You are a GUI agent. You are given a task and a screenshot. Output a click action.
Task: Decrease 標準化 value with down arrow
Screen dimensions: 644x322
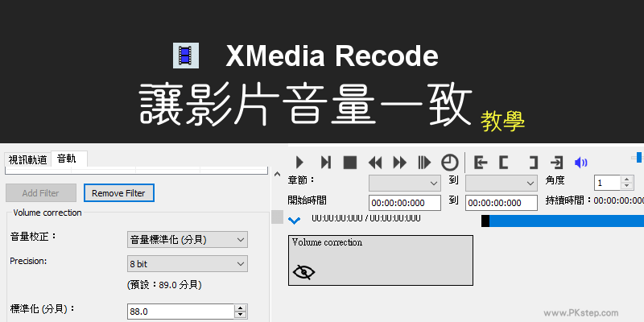(241, 316)
